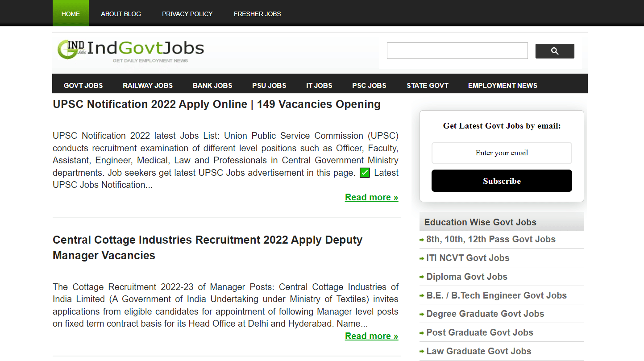Click green arrow bullet beside 8th, 10th, 12th

422,240
